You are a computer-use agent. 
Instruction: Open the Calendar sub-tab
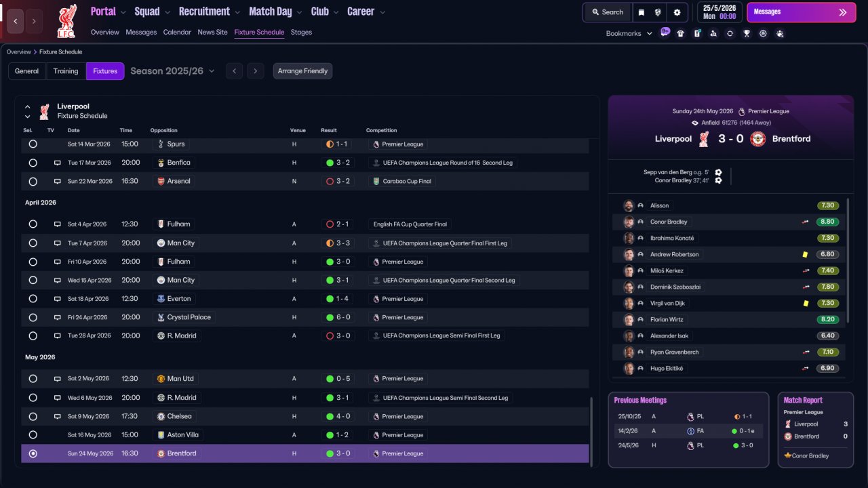(177, 32)
